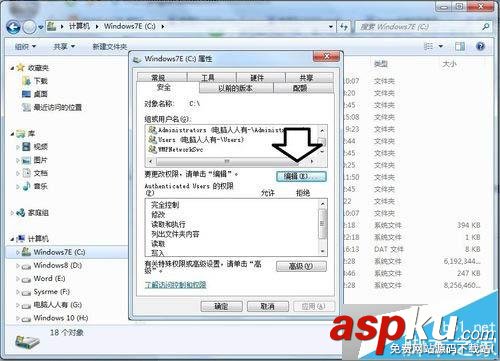500x361 pixels.
Task: Click the 大小 column header
Action: coord(449,64)
